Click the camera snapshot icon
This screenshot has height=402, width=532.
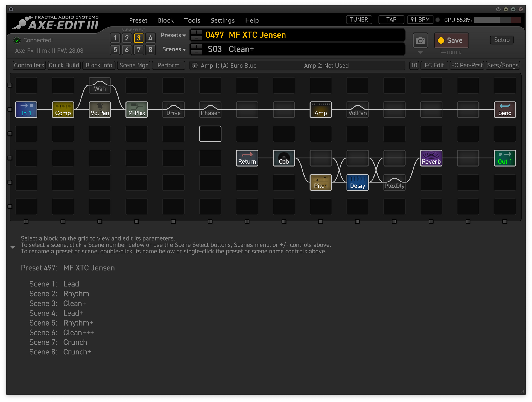point(420,41)
